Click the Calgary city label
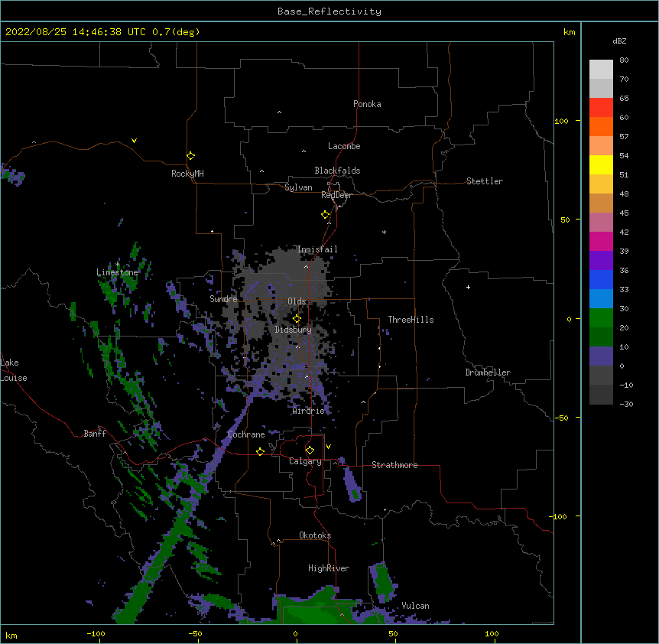The height and width of the screenshot is (644, 659). 305,461
